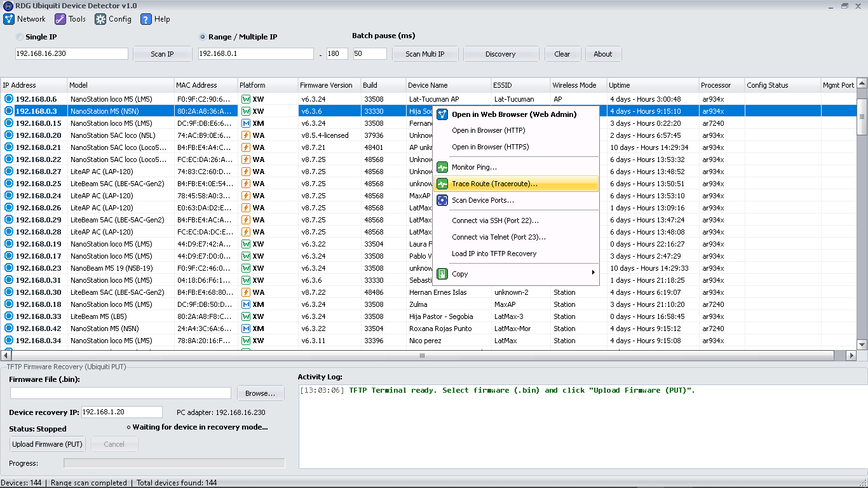Click the Scan Device Ports icon
868x488 pixels.
click(x=442, y=200)
